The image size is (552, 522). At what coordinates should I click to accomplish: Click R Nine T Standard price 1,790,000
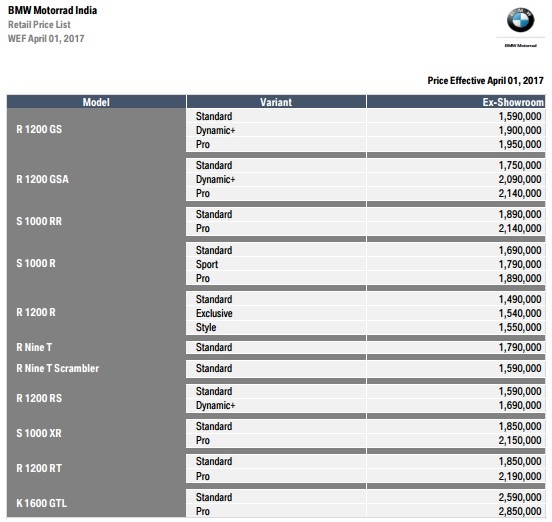520,347
